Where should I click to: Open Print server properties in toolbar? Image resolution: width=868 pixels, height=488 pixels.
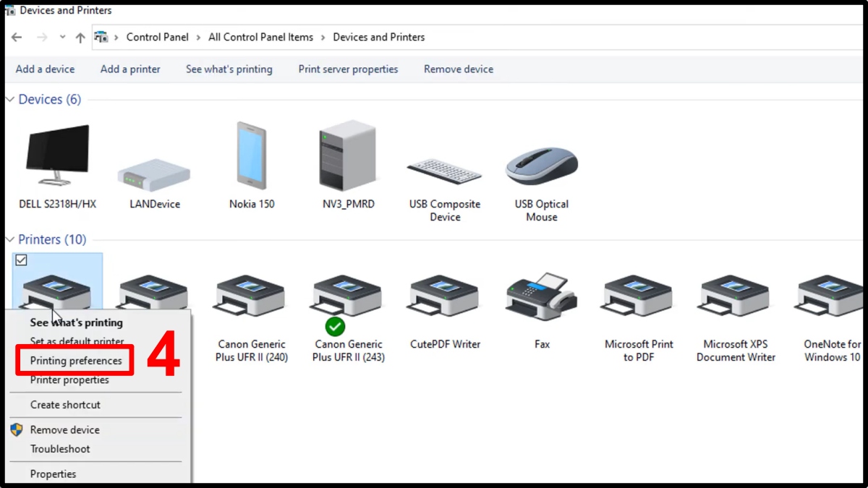(x=348, y=69)
